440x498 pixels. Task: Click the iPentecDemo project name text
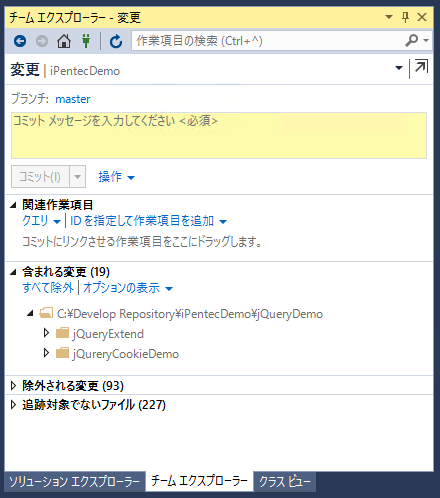click(x=85, y=71)
